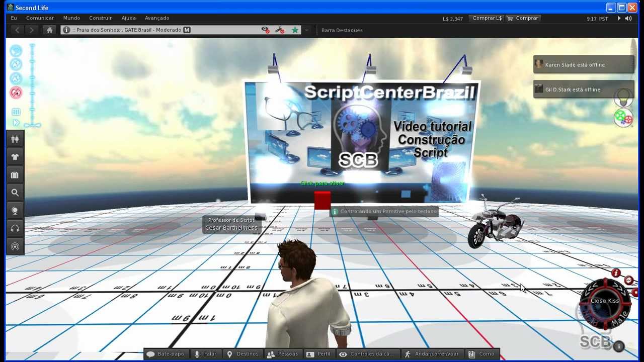Open the Eu menu

14,18
